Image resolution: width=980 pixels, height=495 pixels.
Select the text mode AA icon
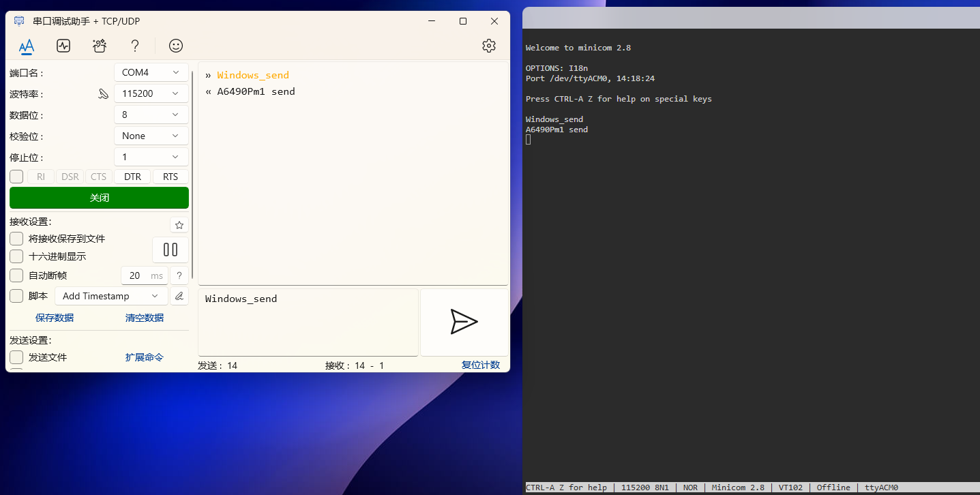pyautogui.click(x=27, y=46)
